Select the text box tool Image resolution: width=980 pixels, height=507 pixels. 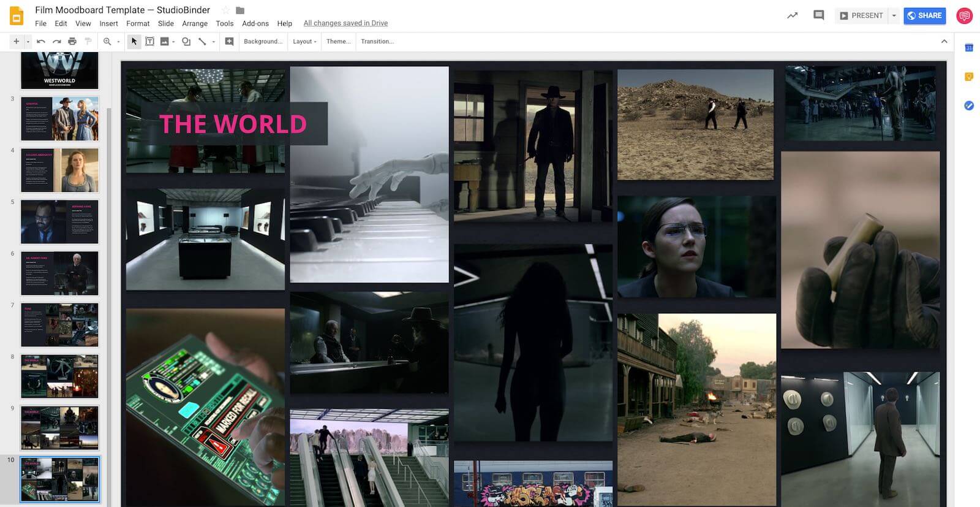tap(149, 41)
